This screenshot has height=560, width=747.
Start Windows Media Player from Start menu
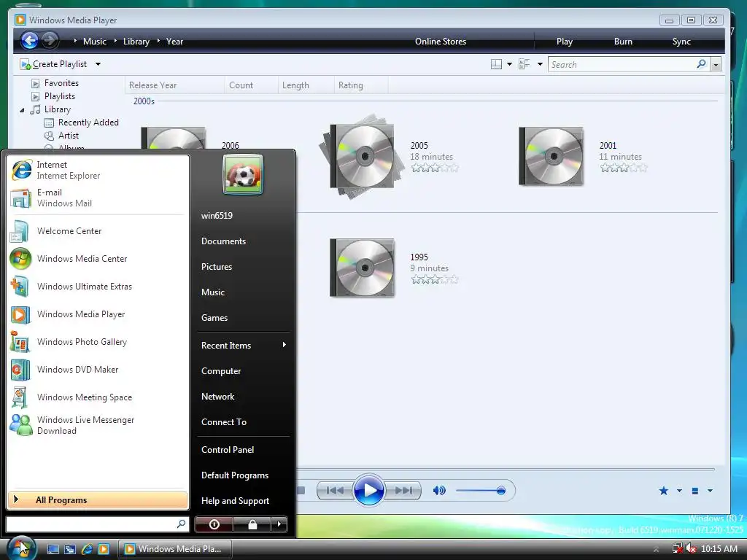tap(98, 314)
